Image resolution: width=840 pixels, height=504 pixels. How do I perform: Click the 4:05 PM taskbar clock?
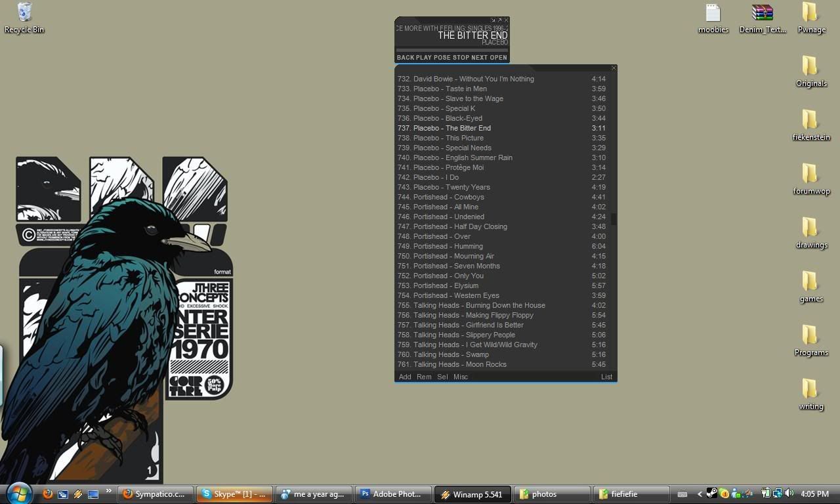click(814, 494)
